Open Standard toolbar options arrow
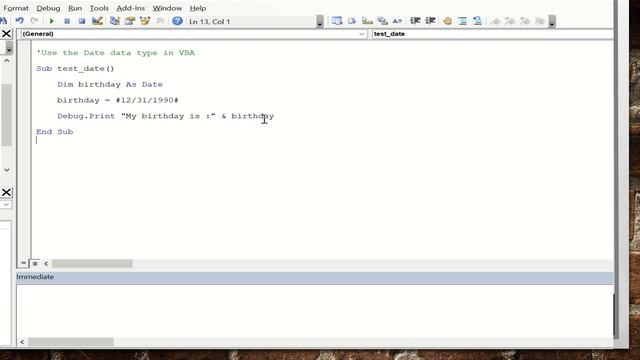This screenshot has height=360, width=640. pyautogui.click(x=320, y=22)
